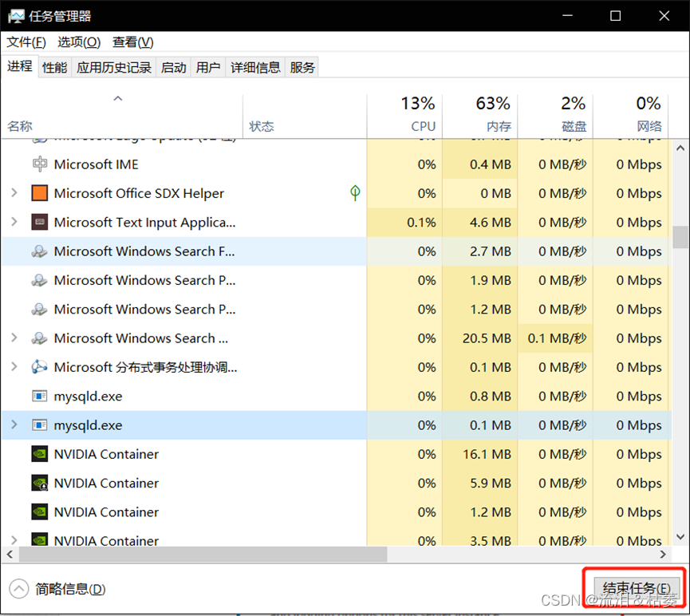Click the NVIDIA Container icon with 5.9 MB memory
The height and width of the screenshot is (616, 690).
(40, 483)
